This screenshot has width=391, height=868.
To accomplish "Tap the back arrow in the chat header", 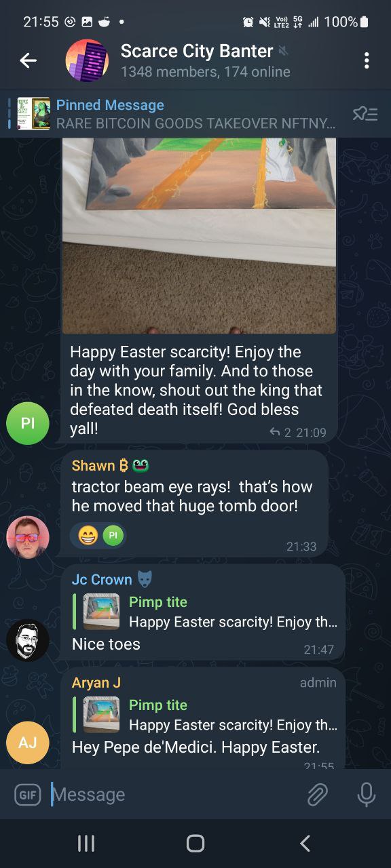I will (28, 60).
